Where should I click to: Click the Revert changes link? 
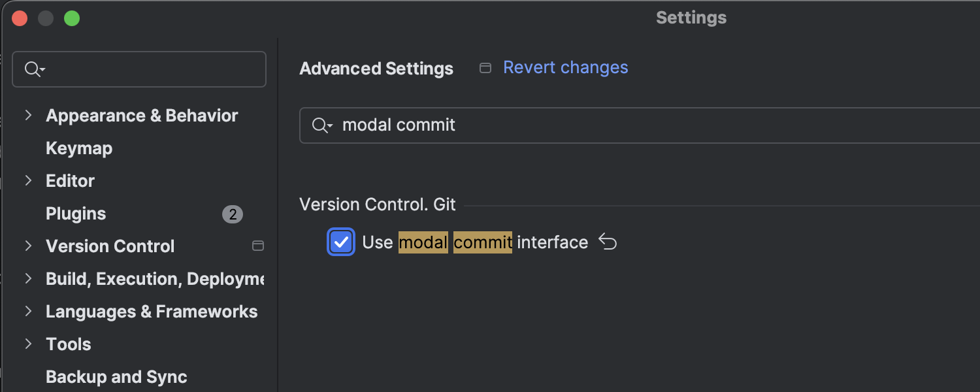(x=565, y=68)
